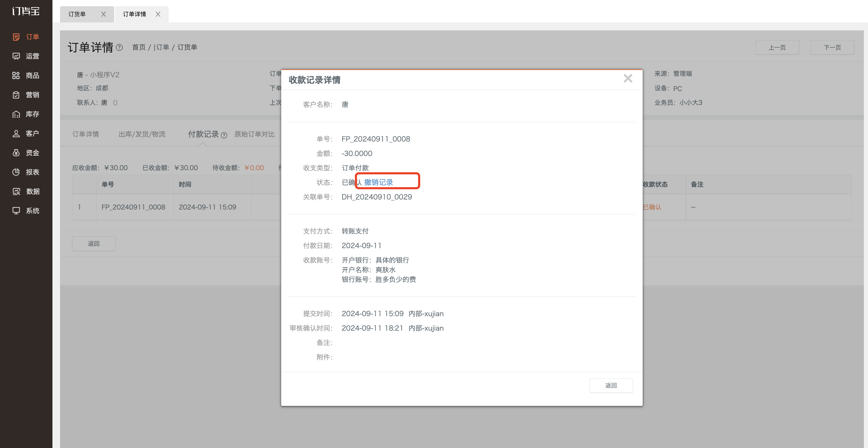Open the 商品 grid icon
Image resolution: width=868 pixels, height=448 pixels.
click(x=16, y=76)
